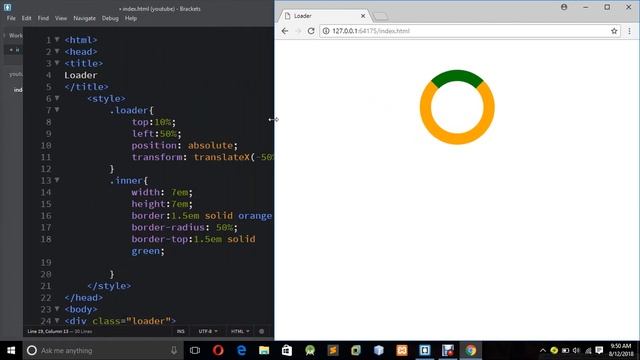The height and width of the screenshot is (360, 640).
Task: Close the Loader tab in Chrome
Action: coord(363,16)
